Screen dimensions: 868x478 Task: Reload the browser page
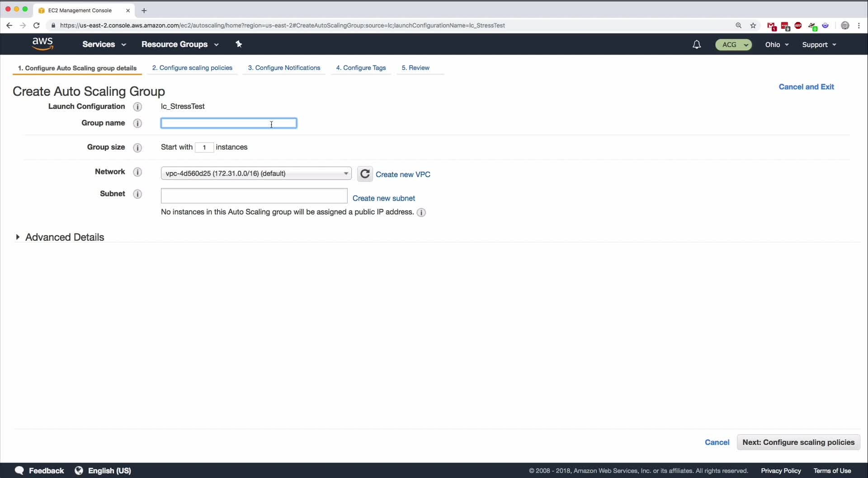[37, 25]
